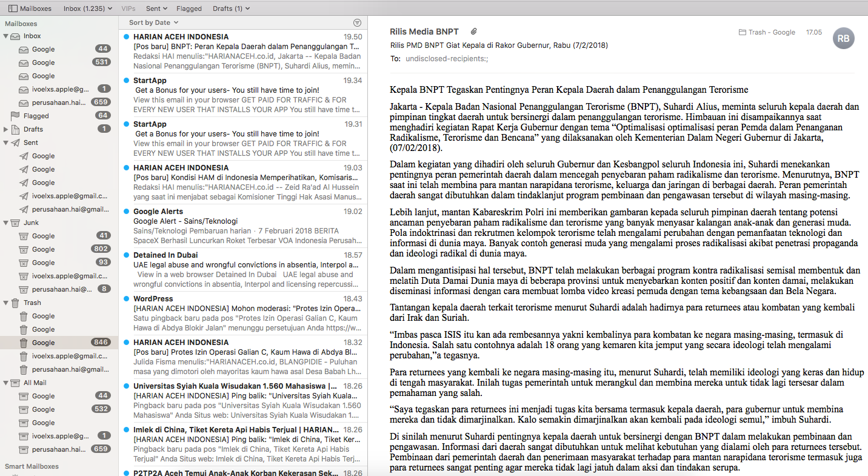868x476 pixels.
Task: Click the undisclosed-recipients address
Action: coord(447,59)
